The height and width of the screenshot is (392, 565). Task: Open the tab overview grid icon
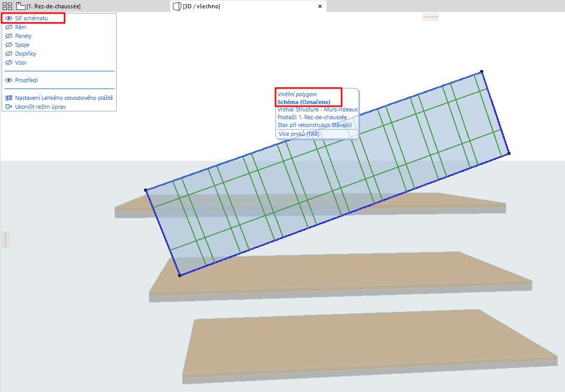(x=7, y=6)
